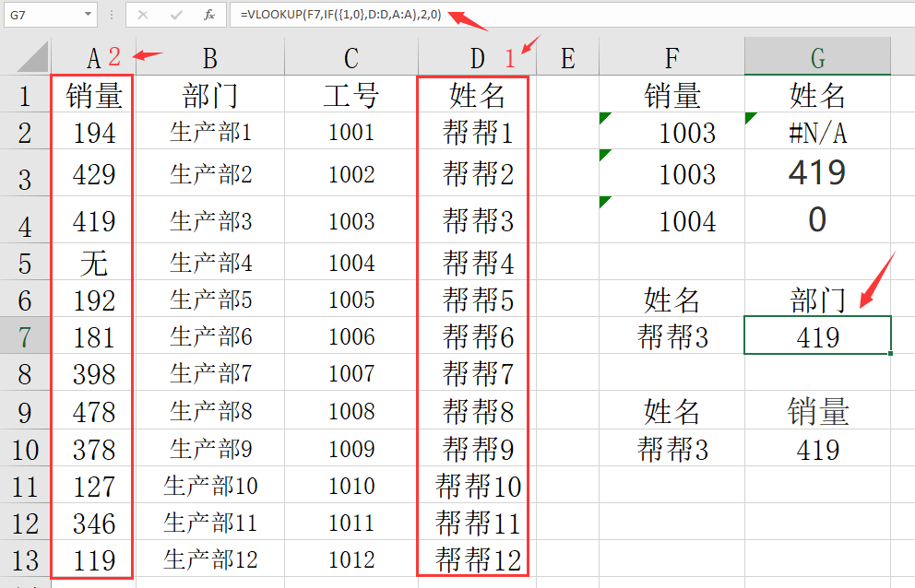Select column F header
This screenshot has width=915, height=588.
[671, 57]
